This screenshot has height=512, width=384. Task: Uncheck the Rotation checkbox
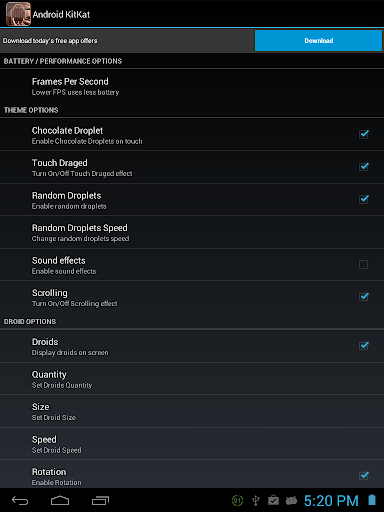[x=364, y=476]
